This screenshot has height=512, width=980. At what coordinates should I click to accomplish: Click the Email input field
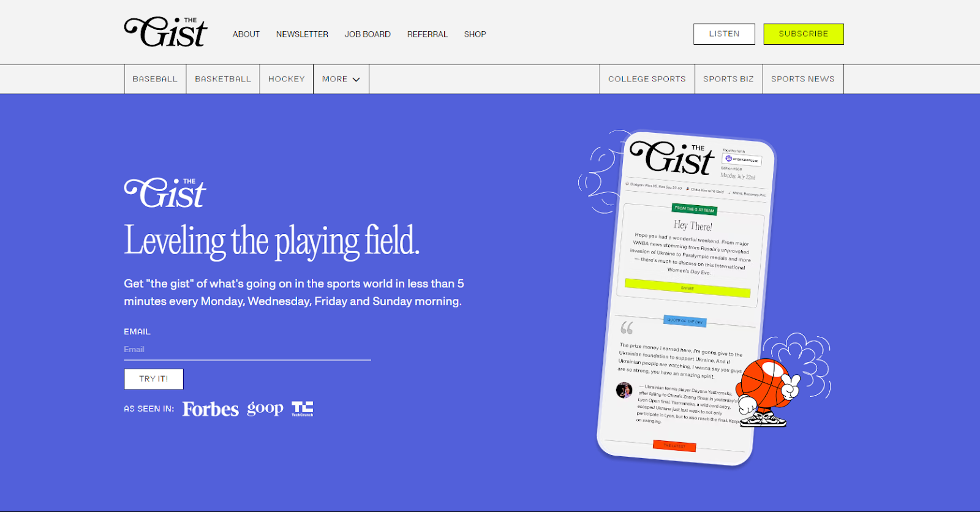point(247,350)
